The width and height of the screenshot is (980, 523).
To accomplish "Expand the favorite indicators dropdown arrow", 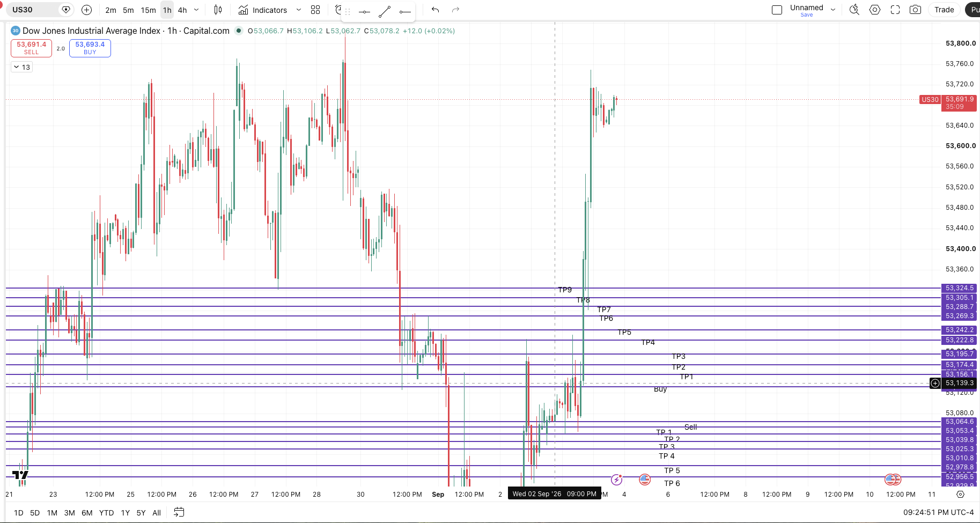I will (x=299, y=10).
